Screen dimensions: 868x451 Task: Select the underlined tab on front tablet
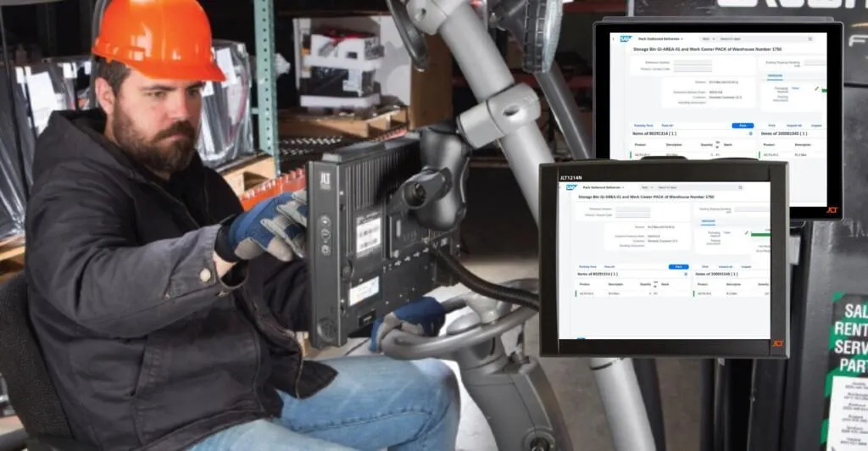[x=706, y=223]
